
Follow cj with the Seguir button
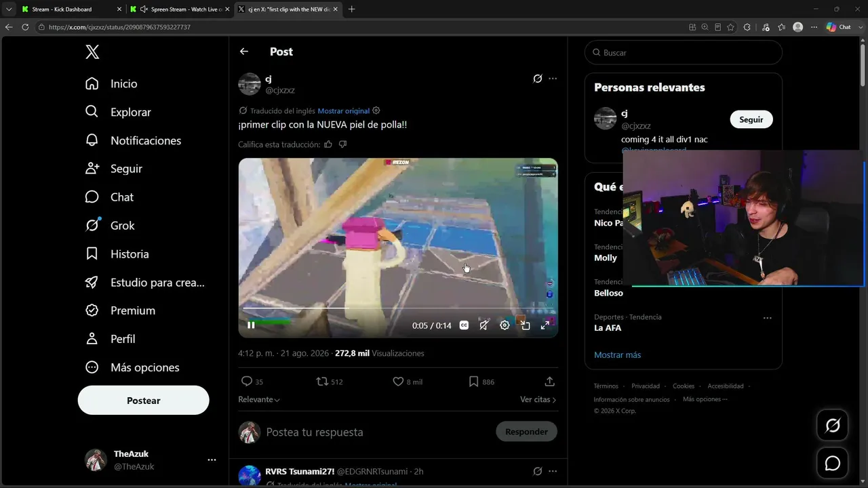751,119
